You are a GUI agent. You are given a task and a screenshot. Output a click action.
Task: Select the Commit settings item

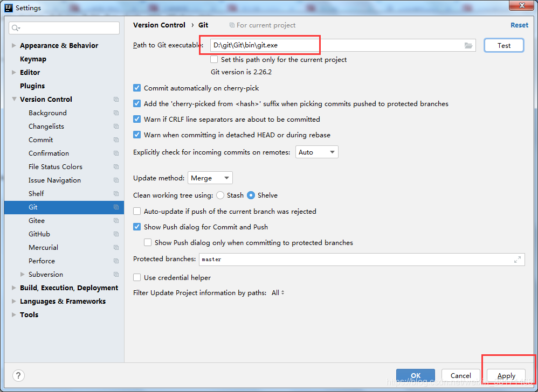coord(41,140)
